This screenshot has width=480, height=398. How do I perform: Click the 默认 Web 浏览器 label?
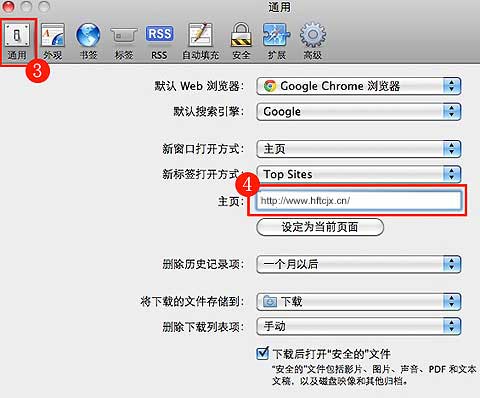coord(199,86)
